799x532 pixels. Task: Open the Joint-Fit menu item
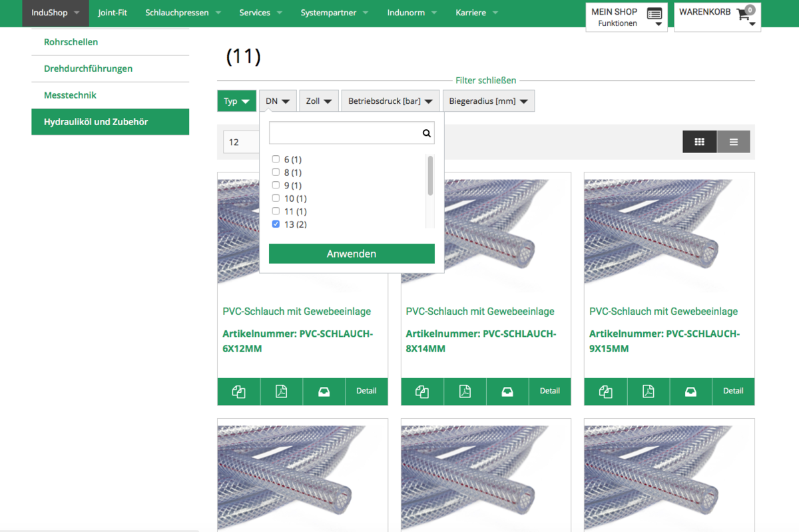[x=113, y=13]
